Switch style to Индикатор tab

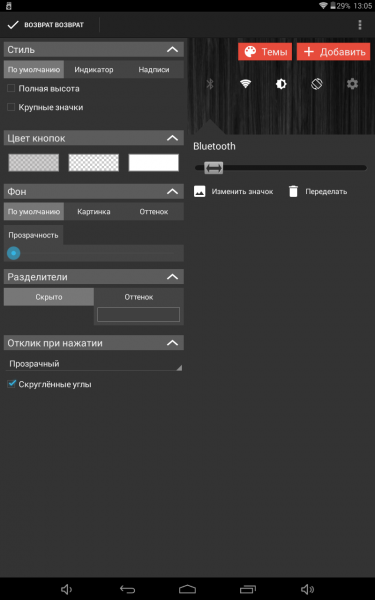click(x=94, y=70)
